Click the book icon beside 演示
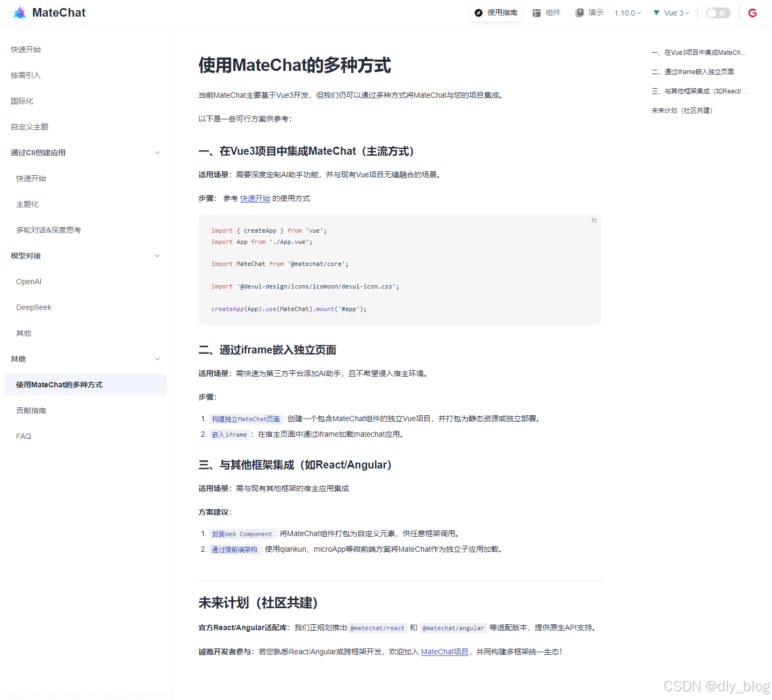This screenshot has height=700, width=772. point(580,13)
